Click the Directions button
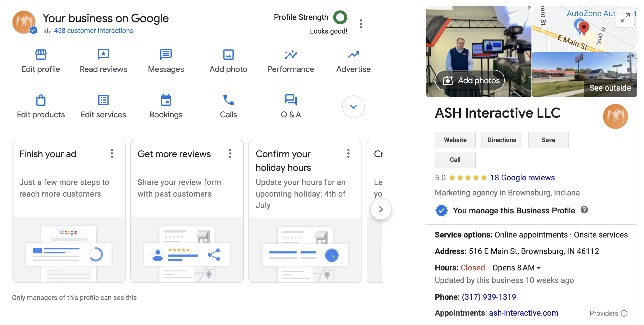The width and height of the screenshot is (644, 325). click(x=502, y=140)
